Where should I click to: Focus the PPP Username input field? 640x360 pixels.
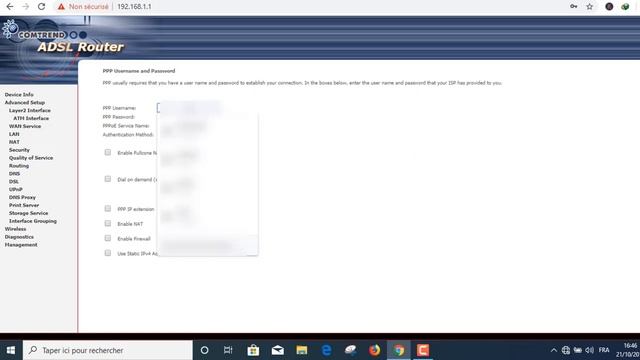[189, 108]
